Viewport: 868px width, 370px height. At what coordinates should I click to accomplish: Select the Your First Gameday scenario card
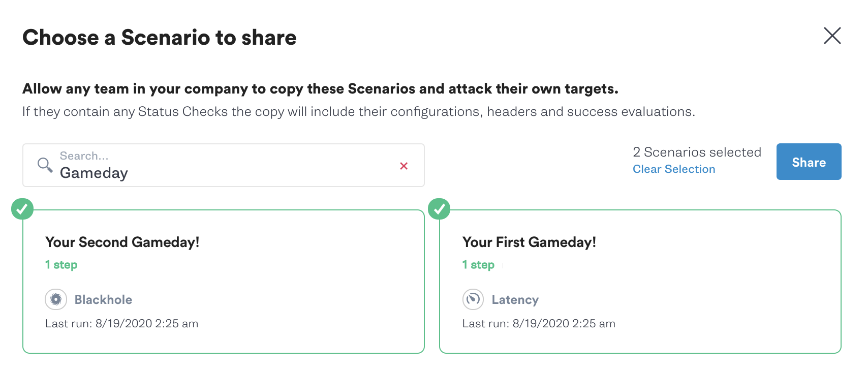coord(641,281)
